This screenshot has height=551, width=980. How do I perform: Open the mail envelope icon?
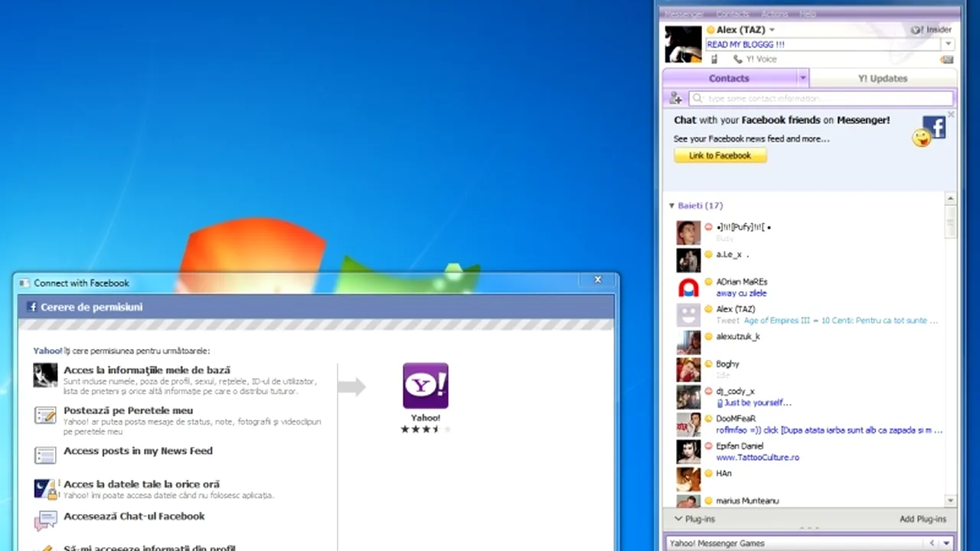click(x=947, y=59)
